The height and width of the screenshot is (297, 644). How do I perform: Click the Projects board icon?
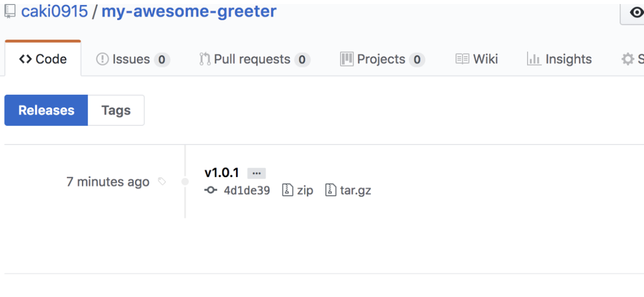click(347, 59)
